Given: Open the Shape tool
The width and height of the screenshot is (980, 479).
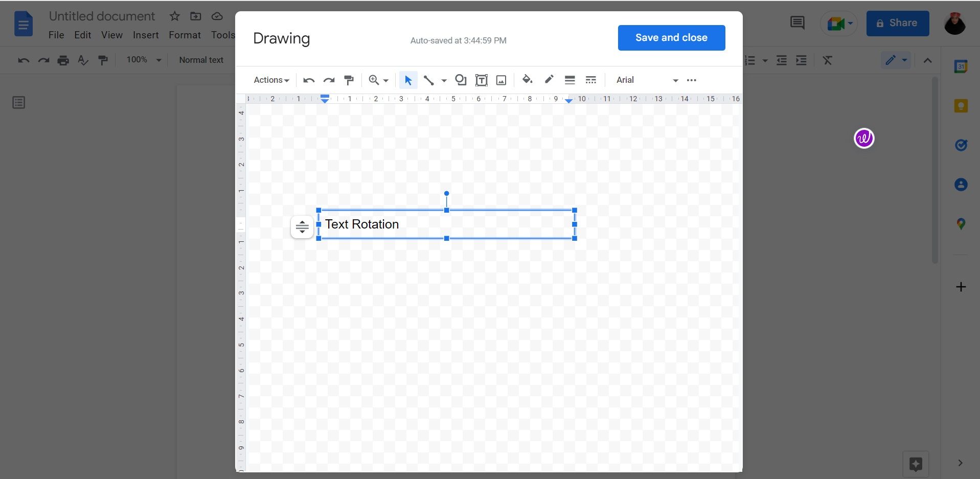Looking at the screenshot, I should click(x=461, y=80).
